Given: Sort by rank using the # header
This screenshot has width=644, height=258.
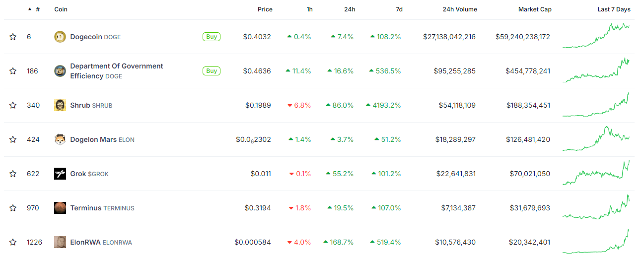Looking at the screenshot, I should coord(37,9).
